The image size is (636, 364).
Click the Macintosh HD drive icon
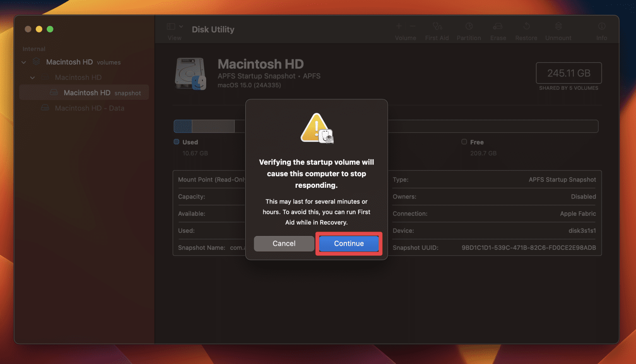(x=191, y=74)
